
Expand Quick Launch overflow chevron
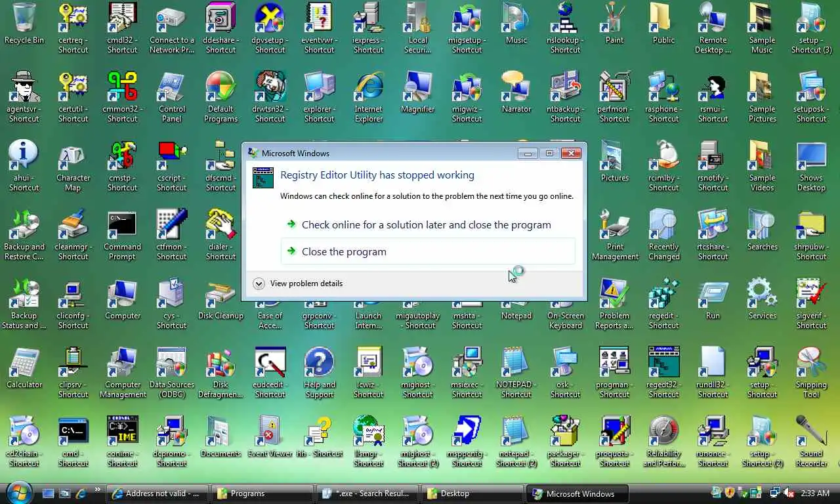[98, 489]
